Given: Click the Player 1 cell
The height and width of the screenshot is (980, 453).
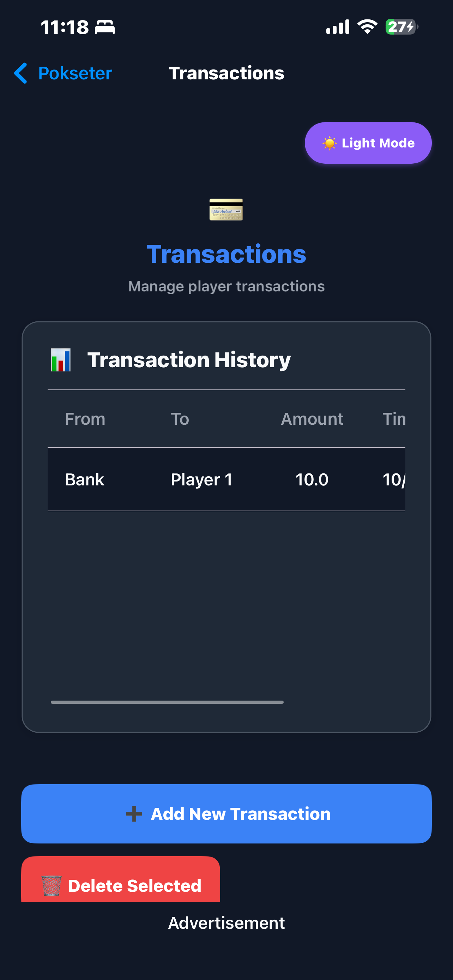Looking at the screenshot, I should [x=201, y=479].
